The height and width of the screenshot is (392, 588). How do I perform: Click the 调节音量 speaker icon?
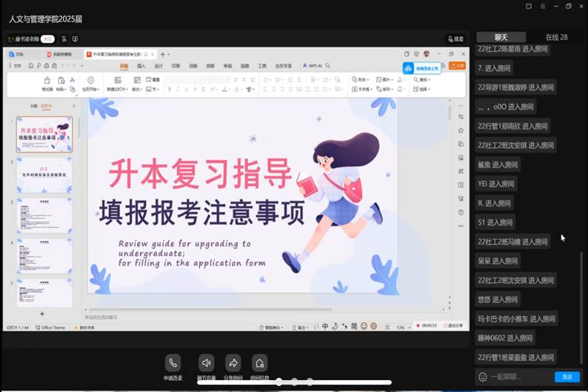click(x=207, y=362)
